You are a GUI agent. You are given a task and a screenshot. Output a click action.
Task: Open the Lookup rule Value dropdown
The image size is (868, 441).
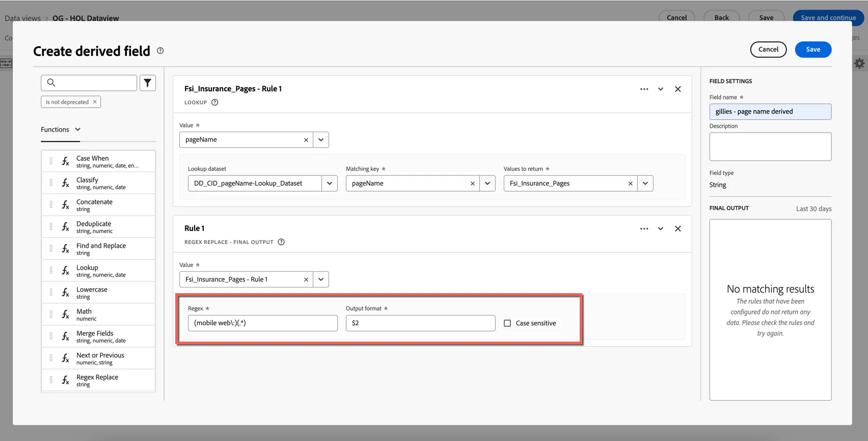321,140
